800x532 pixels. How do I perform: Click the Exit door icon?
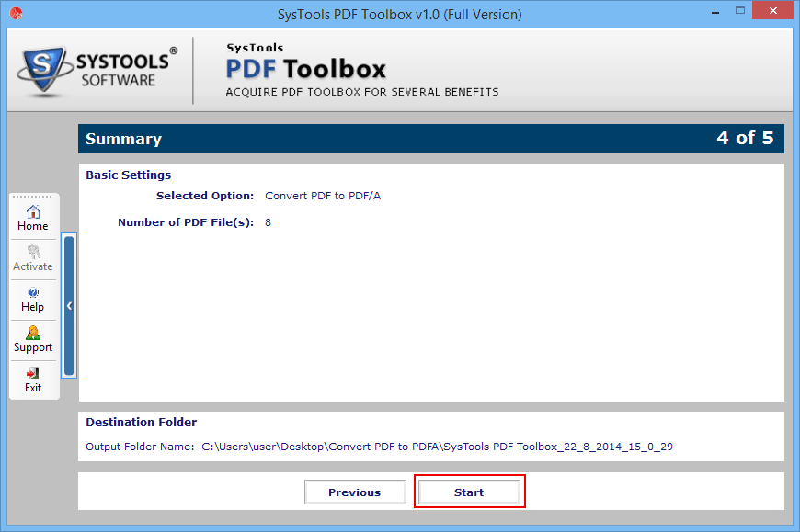click(x=33, y=373)
